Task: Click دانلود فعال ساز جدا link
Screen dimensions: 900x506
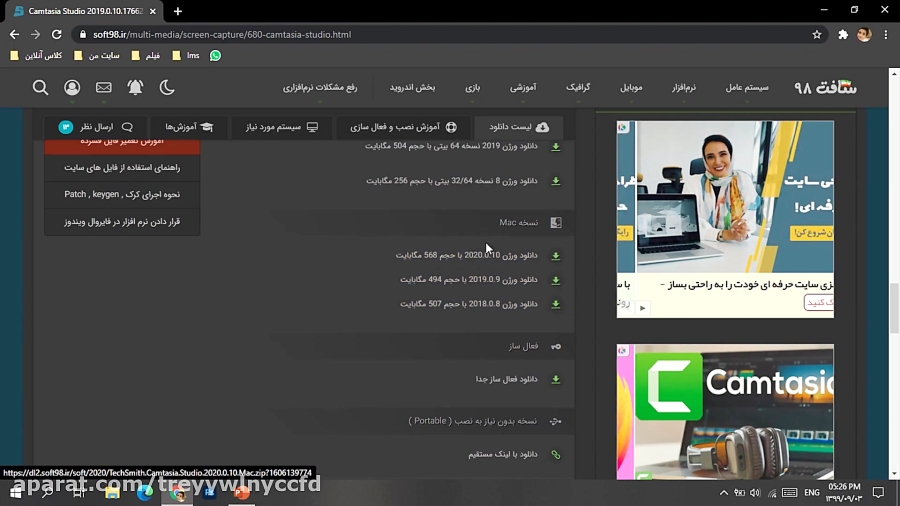Action: pyautogui.click(x=506, y=379)
